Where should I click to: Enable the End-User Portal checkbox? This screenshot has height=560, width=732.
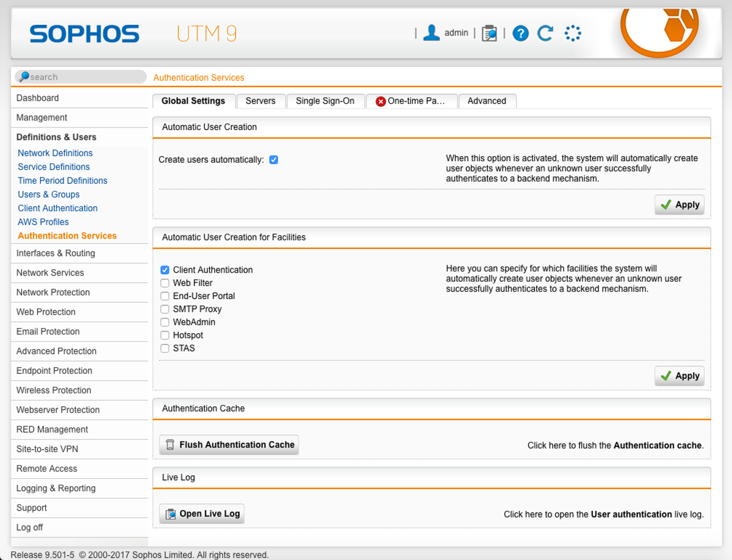coord(165,296)
